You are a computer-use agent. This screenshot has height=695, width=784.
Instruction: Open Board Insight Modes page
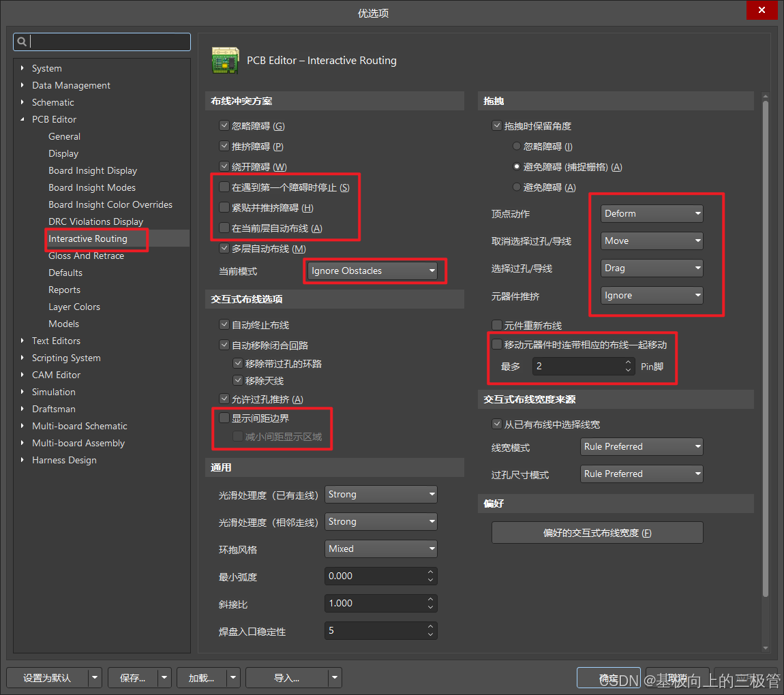click(92, 187)
